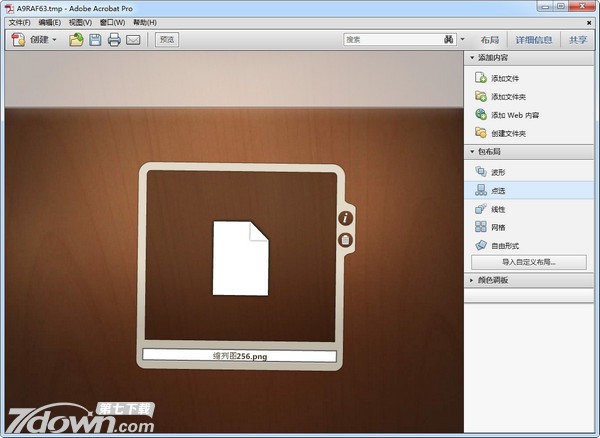Click the email envelope icon
The height and width of the screenshot is (438, 600).
(133, 40)
